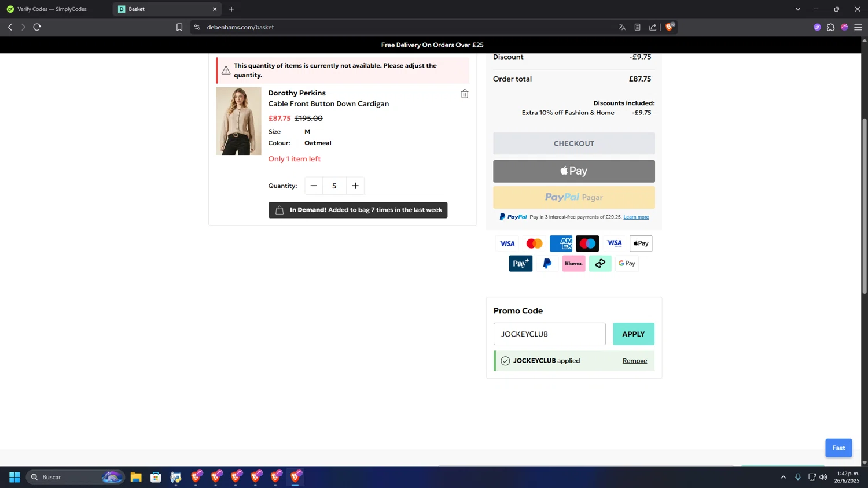The image size is (868, 488).
Task: Click the CHECKOUT button
Action: (x=573, y=143)
